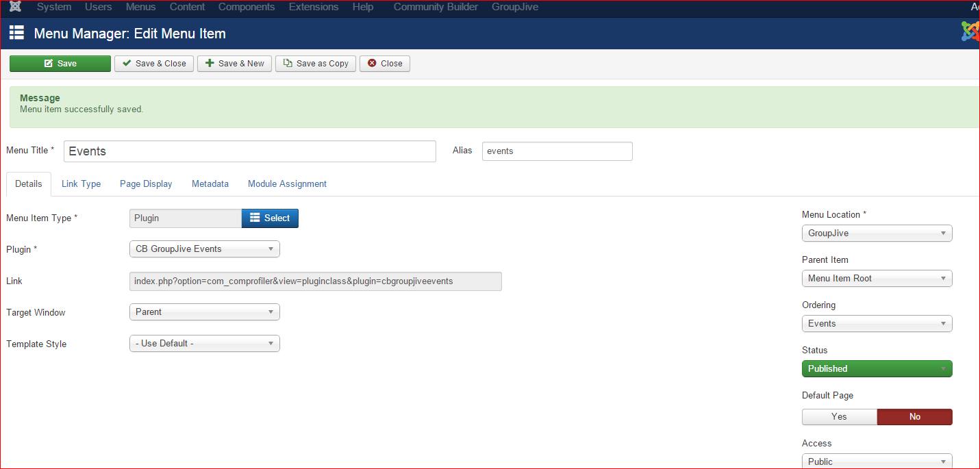The width and height of the screenshot is (980, 469).
Task: Click the Menu Manager grid icon
Action: point(16,33)
